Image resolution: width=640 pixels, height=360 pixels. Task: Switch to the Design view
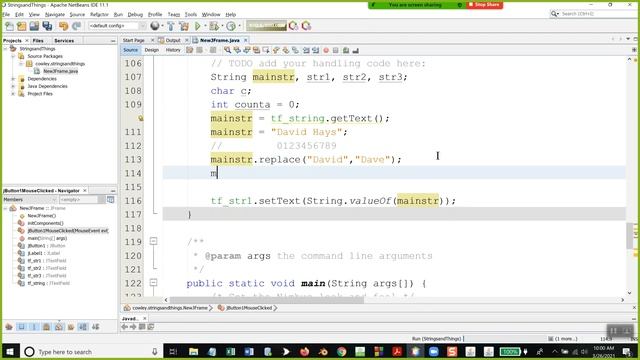[x=151, y=50]
